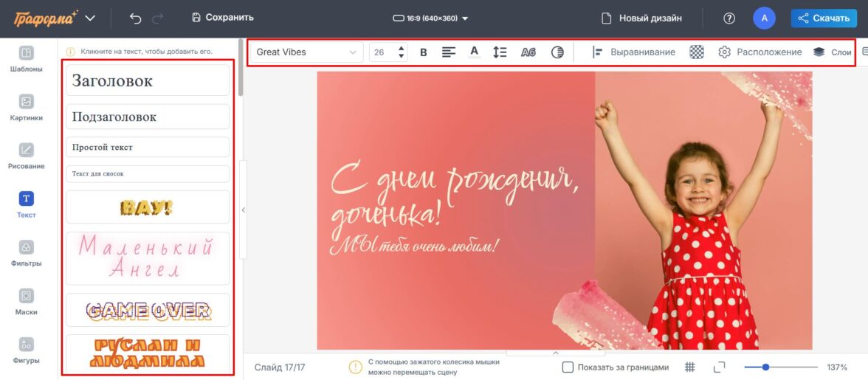The height and width of the screenshot is (380, 868).
Task: Open the text color picker
Action: 475,52
